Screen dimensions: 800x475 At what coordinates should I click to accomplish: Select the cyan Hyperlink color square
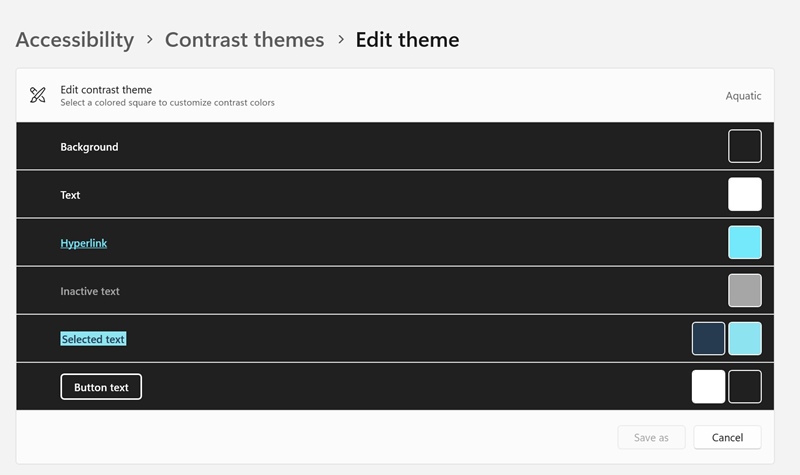point(744,242)
